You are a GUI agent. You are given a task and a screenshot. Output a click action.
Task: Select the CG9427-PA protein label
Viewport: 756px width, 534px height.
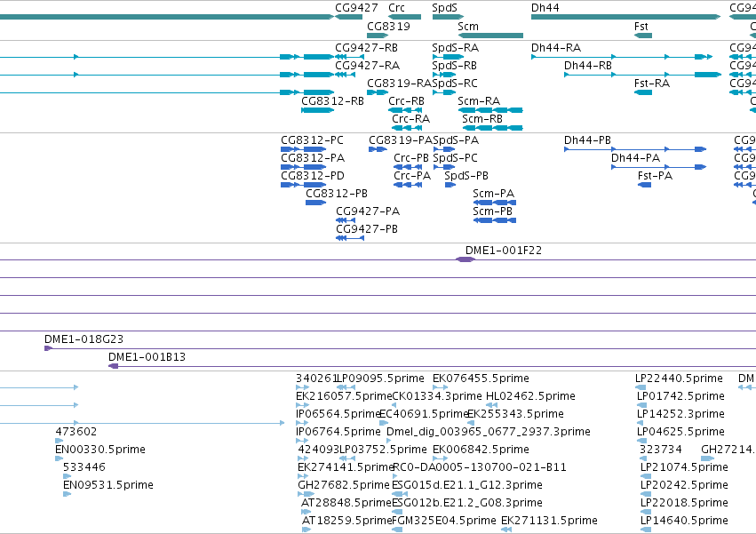tap(368, 211)
